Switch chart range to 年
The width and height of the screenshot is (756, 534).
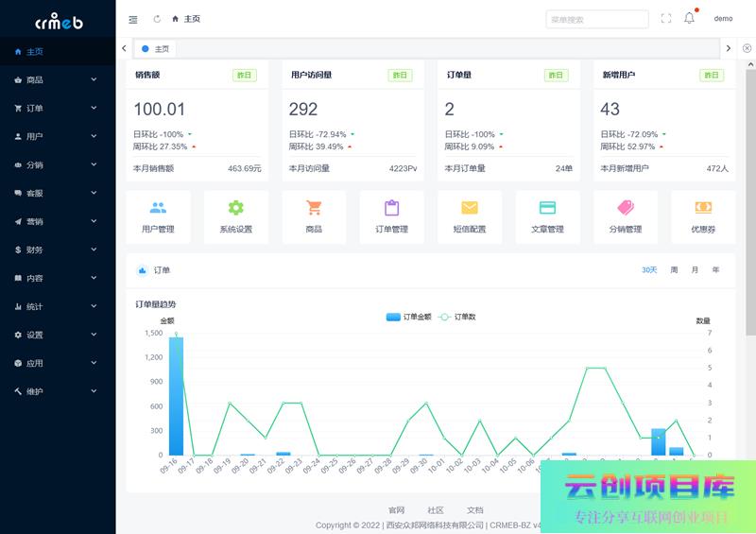pos(715,270)
